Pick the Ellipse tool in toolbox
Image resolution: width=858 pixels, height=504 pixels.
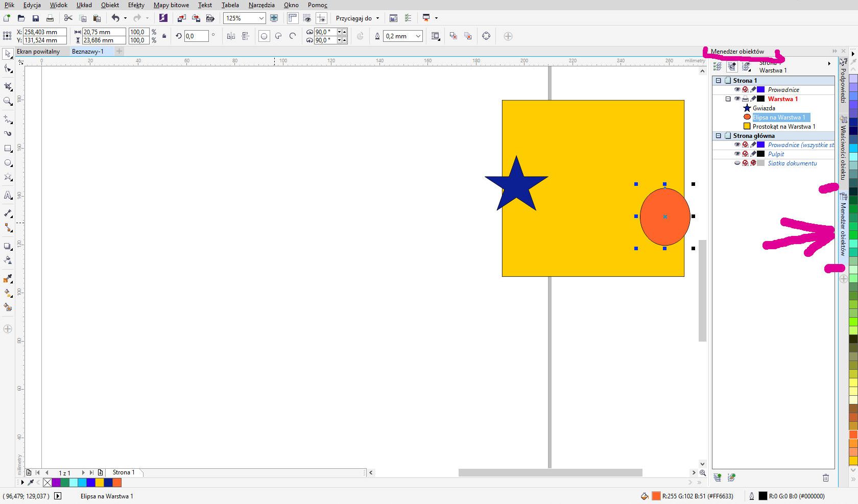tap(8, 163)
